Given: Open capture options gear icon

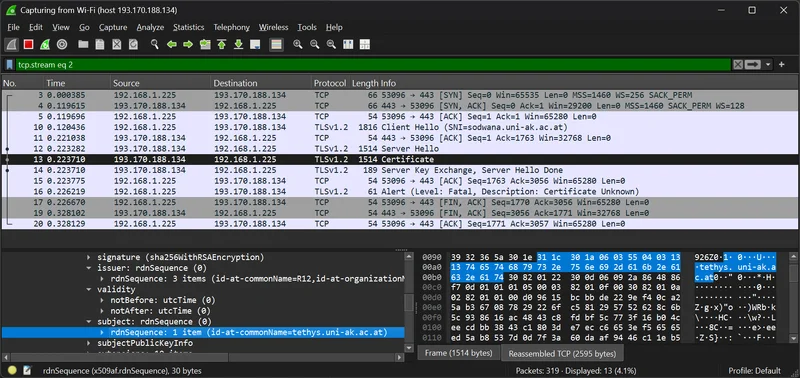Looking at the screenshot, I should coord(62,45).
